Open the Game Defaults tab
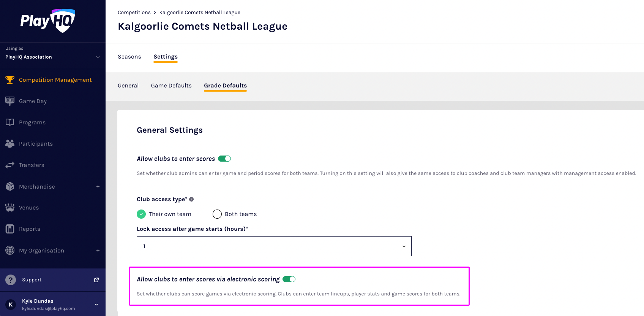 [171, 86]
